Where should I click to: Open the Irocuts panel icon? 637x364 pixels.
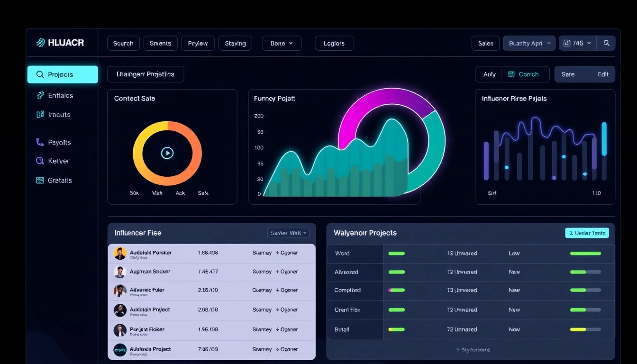tap(40, 114)
